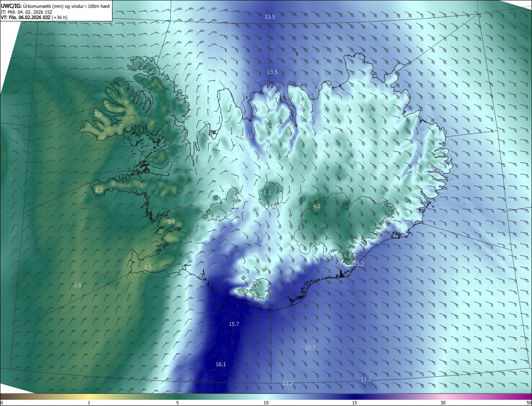Click the 'IT: Mið. 04. 02. 2026 15Z' line
The width and height of the screenshot is (532, 406).
click(27, 12)
